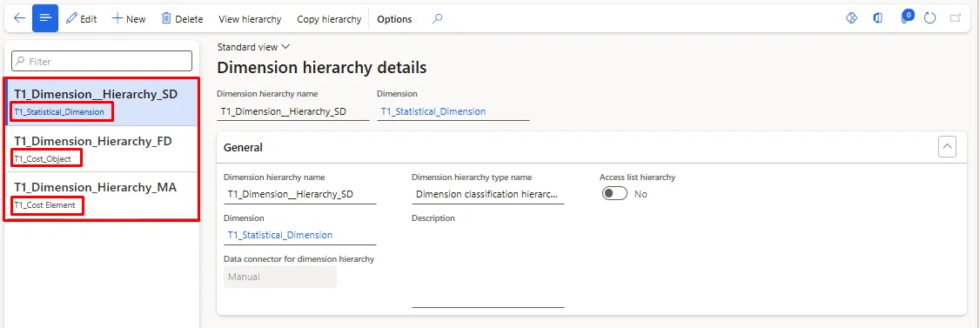Select T1_Dimension_Hierarchy_MA in the list
Image resolution: width=980 pixels, height=328 pixels.
102,196
